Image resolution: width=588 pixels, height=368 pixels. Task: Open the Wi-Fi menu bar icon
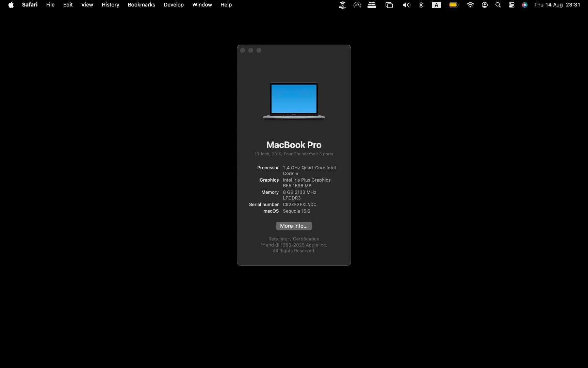coord(470,5)
